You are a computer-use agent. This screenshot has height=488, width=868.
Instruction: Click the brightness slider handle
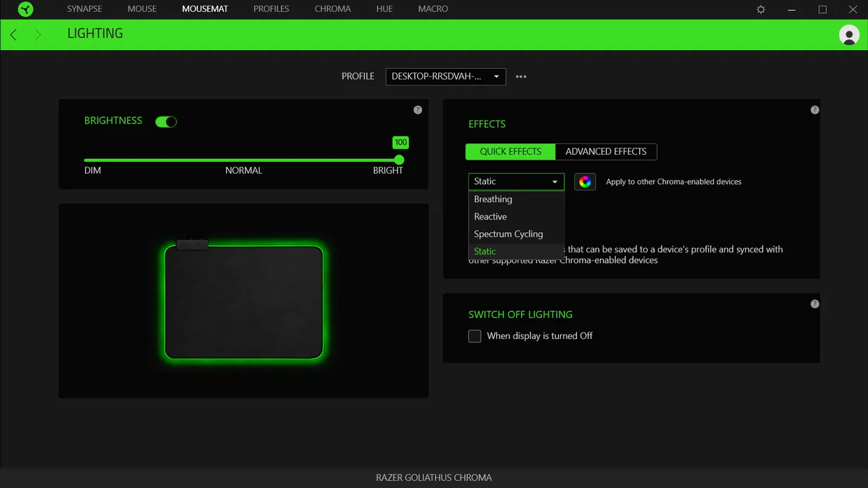tap(399, 160)
